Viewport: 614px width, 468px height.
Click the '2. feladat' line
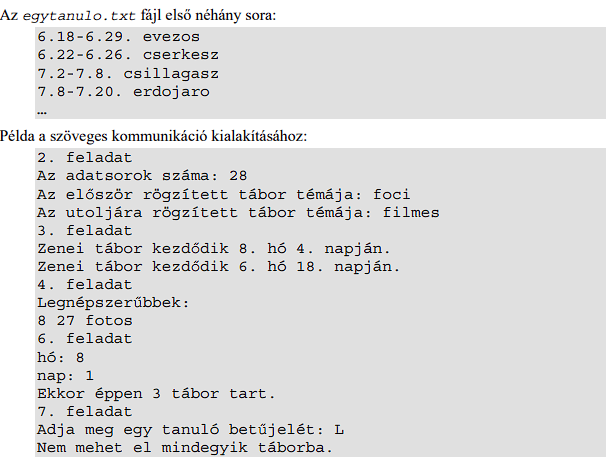tap(85, 158)
